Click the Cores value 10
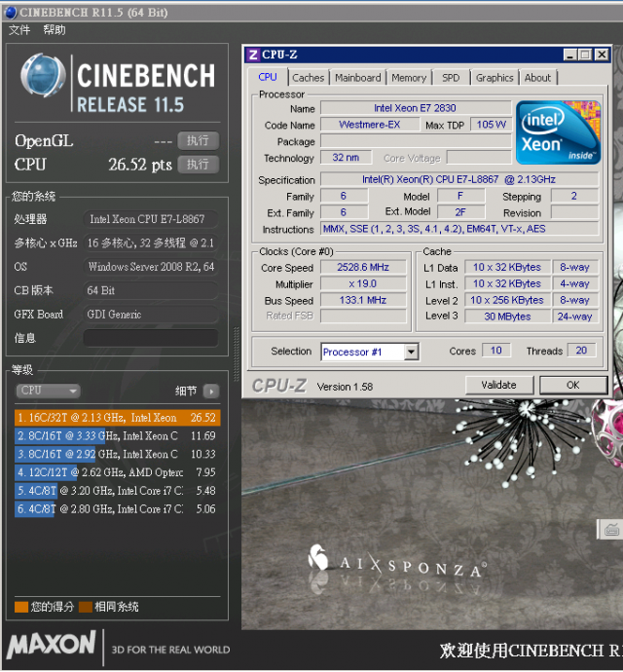The image size is (623, 672). click(x=496, y=351)
